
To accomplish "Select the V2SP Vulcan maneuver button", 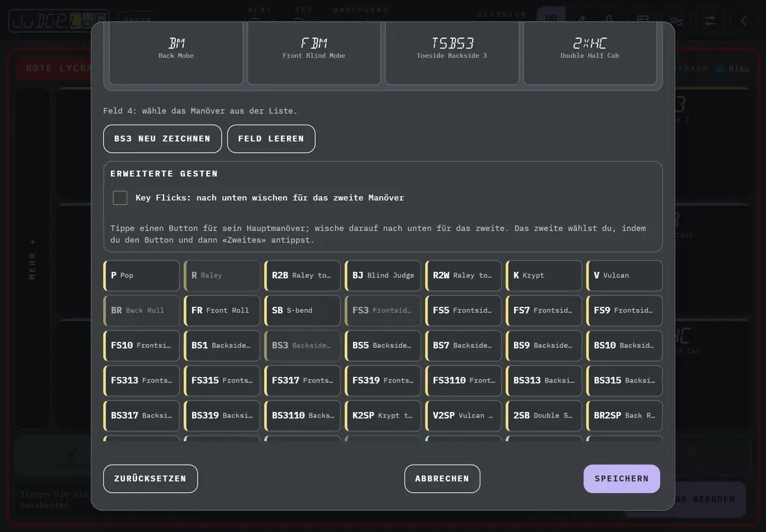I will coord(463,416).
